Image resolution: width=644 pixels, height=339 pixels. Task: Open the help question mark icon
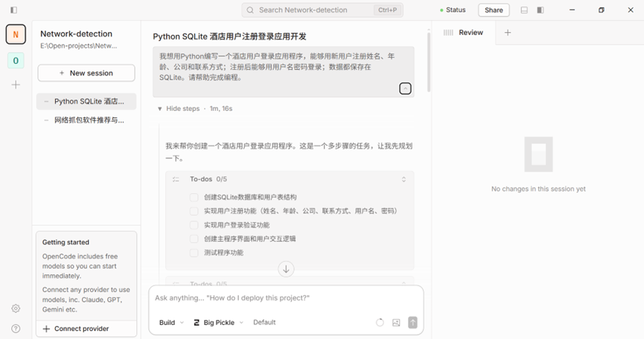(x=16, y=329)
